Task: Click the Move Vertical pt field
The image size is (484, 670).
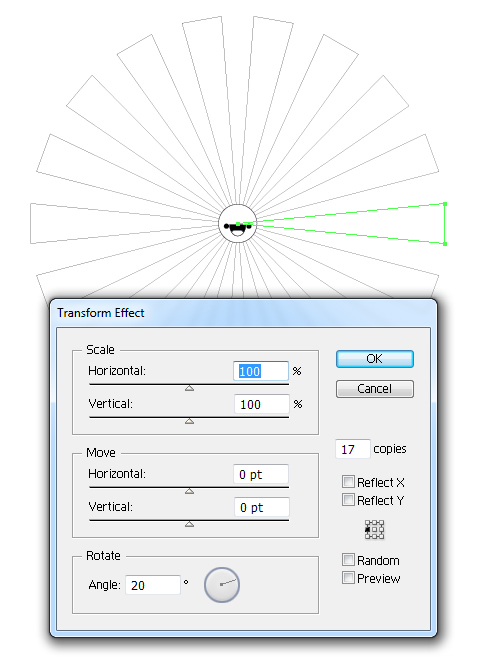Action: (261, 507)
